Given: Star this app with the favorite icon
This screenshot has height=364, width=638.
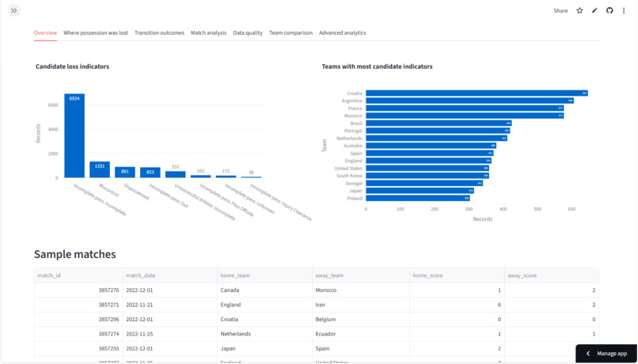Looking at the screenshot, I should pos(579,10).
